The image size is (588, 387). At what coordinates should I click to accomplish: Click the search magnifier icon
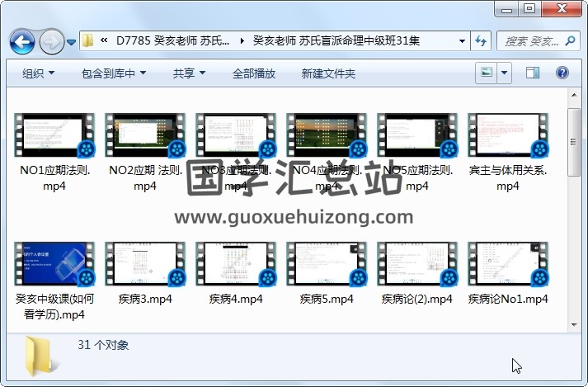(x=571, y=40)
